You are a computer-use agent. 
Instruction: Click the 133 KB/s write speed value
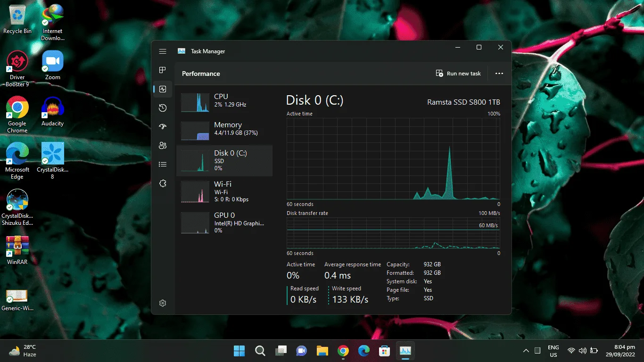(350, 299)
